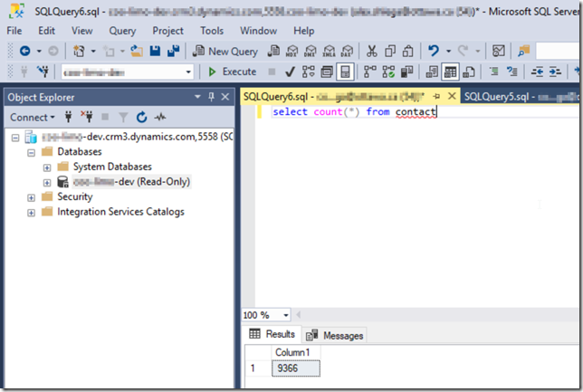Expand the Integration Services Catalogs folder
This screenshot has width=583, height=392.
31,213
